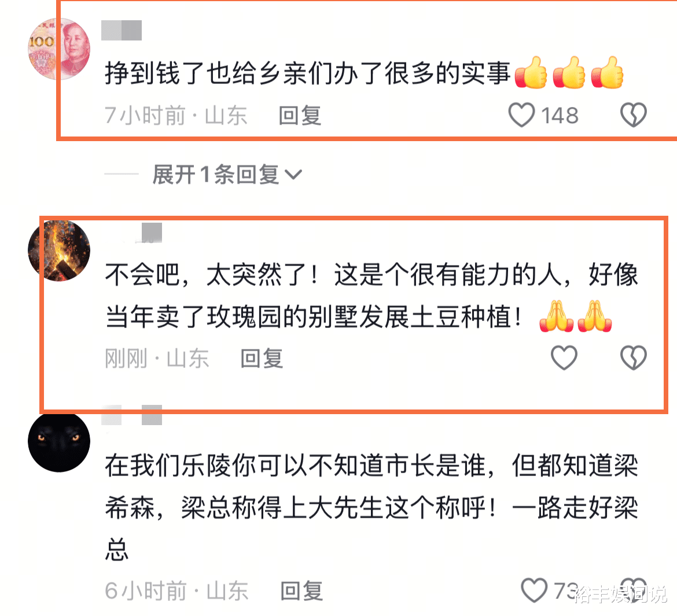The height and width of the screenshot is (616, 677).
Task: Click the thumbs-up emojis in first comment
Action: coord(569,72)
